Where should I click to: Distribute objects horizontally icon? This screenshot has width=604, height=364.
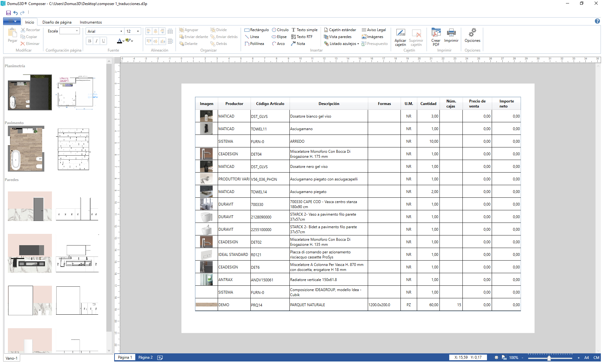(170, 31)
